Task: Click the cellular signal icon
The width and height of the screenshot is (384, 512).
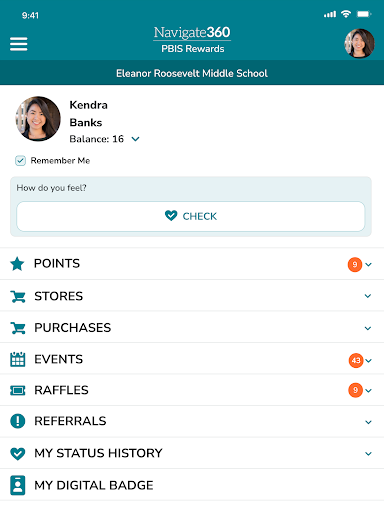Action: click(x=330, y=14)
